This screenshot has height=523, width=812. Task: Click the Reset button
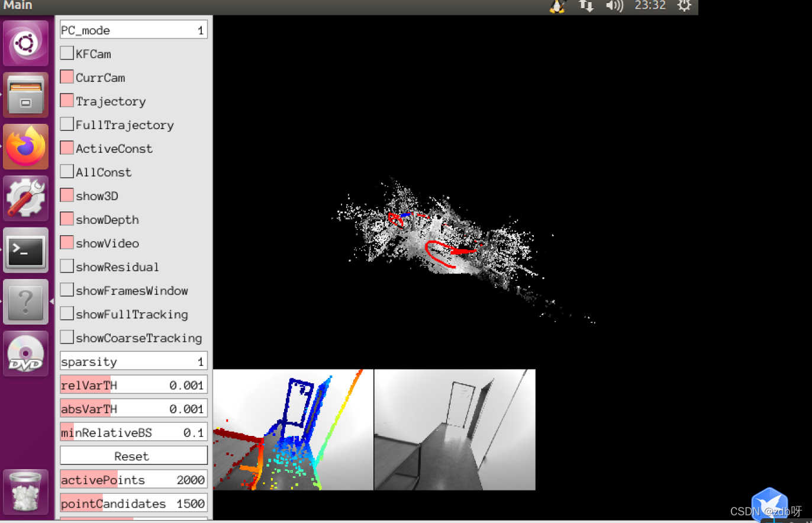(x=134, y=456)
